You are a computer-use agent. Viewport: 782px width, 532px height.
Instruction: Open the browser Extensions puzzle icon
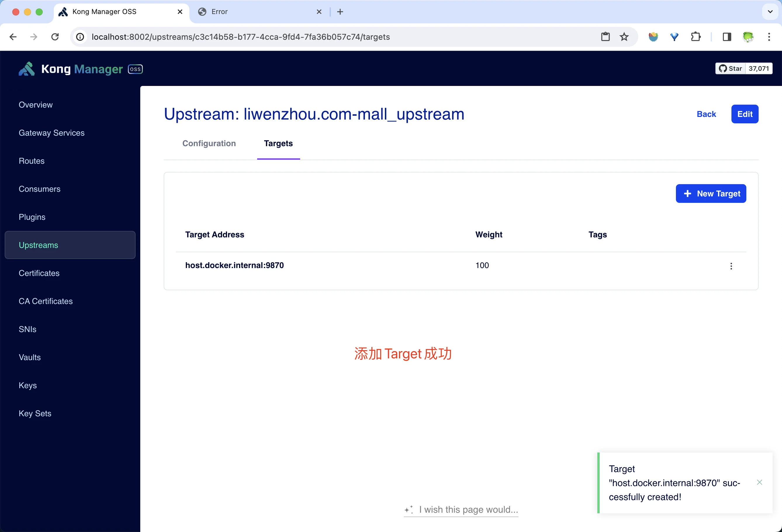[x=696, y=37]
